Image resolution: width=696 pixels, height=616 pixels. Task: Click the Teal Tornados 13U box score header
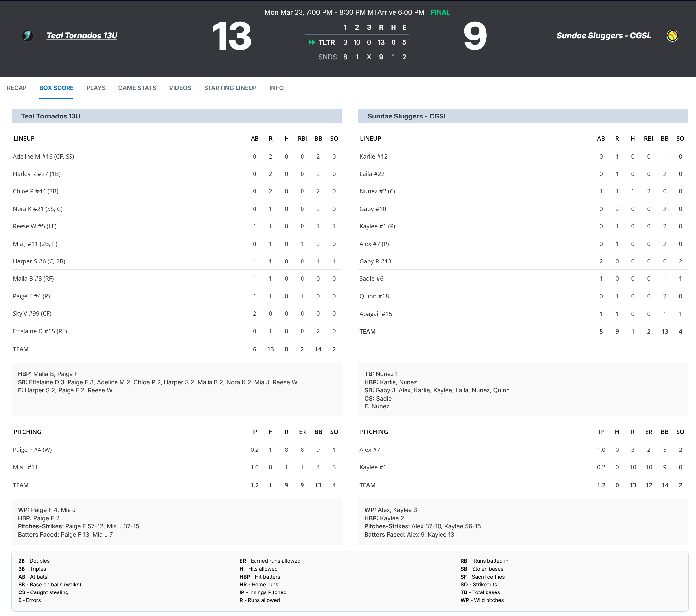coord(51,116)
